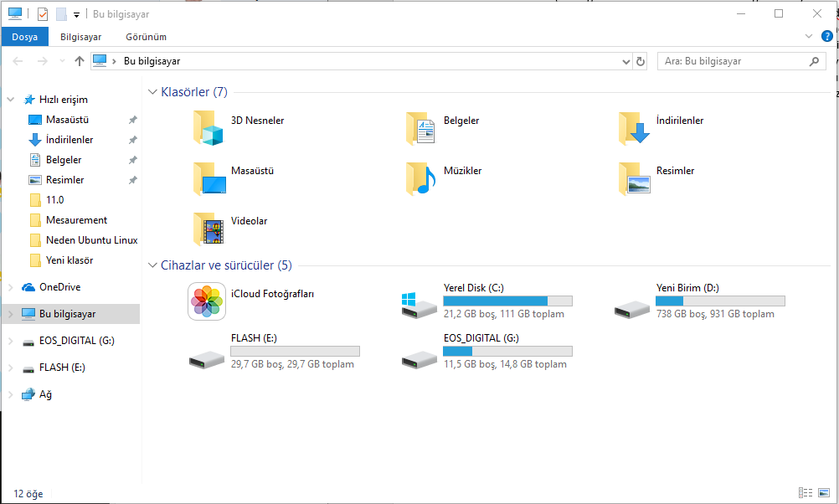Select the FLASH (E:) drive icon in main pane

coord(207,359)
